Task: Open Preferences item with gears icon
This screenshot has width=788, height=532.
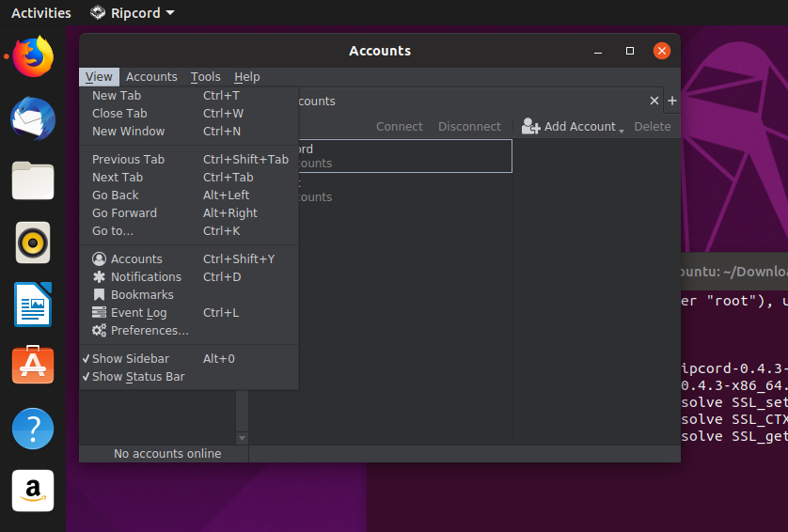Action: click(188, 331)
